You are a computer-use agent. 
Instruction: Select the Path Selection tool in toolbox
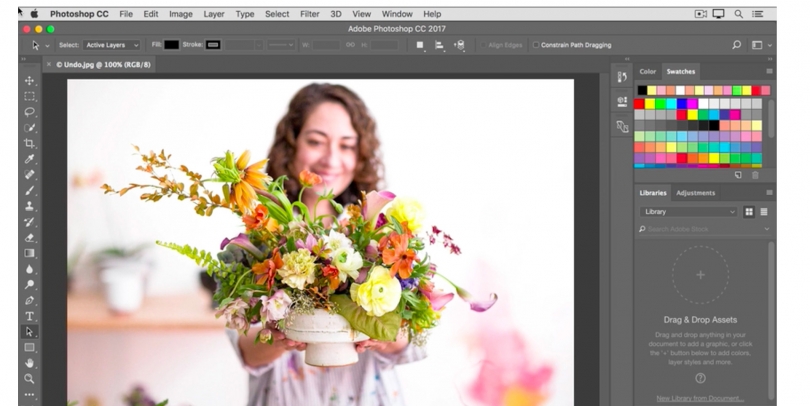point(29,332)
